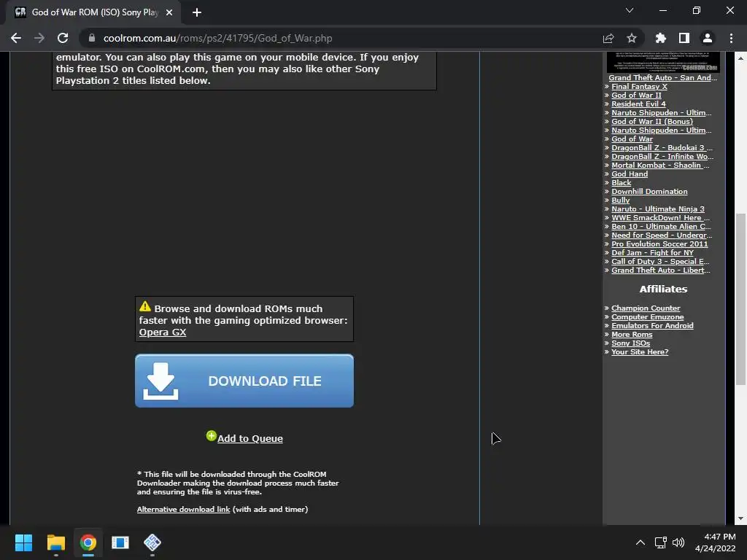Open Computer Emuzone affiliate link
747x560 pixels.
pyautogui.click(x=648, y=316)
